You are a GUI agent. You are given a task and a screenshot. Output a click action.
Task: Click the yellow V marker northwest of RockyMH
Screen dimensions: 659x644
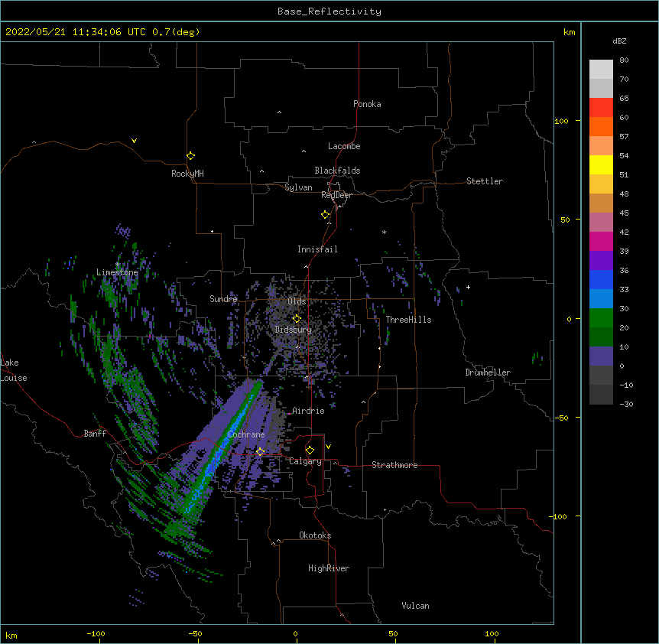click(134, 141)
